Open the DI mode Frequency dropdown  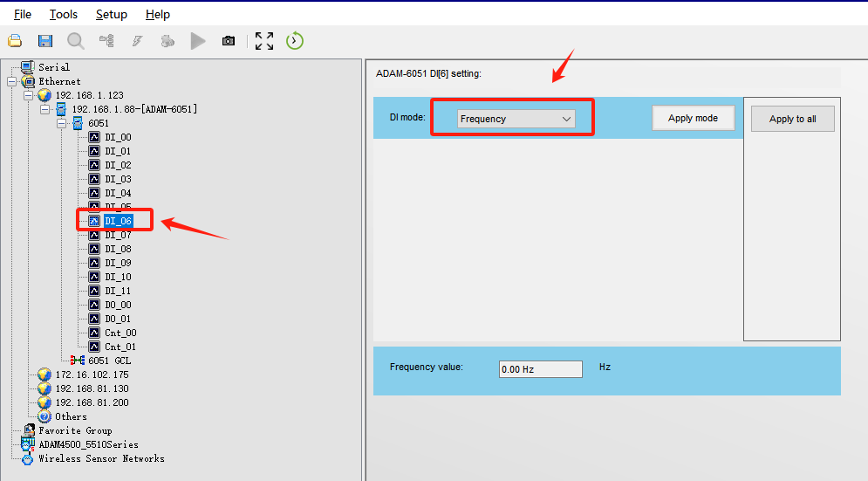(x=516, y=119)
